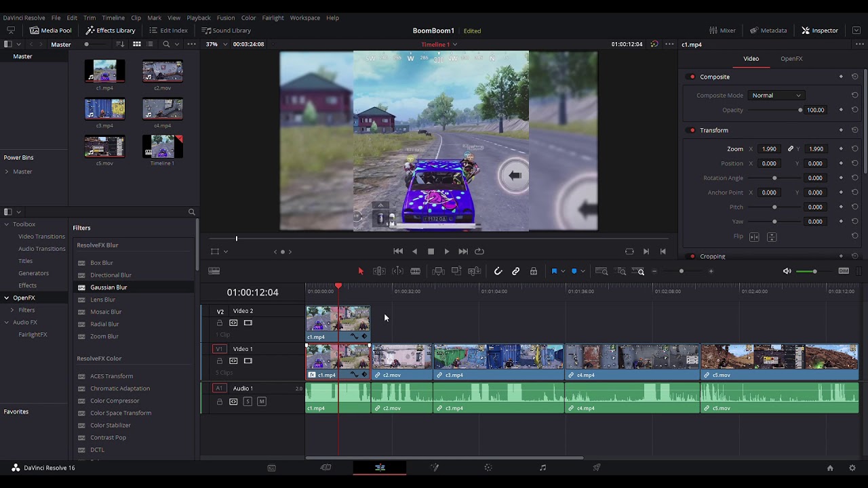Click the Opacity slider handle
Viewport: 868px width, 488px height.
pos(800,110)
